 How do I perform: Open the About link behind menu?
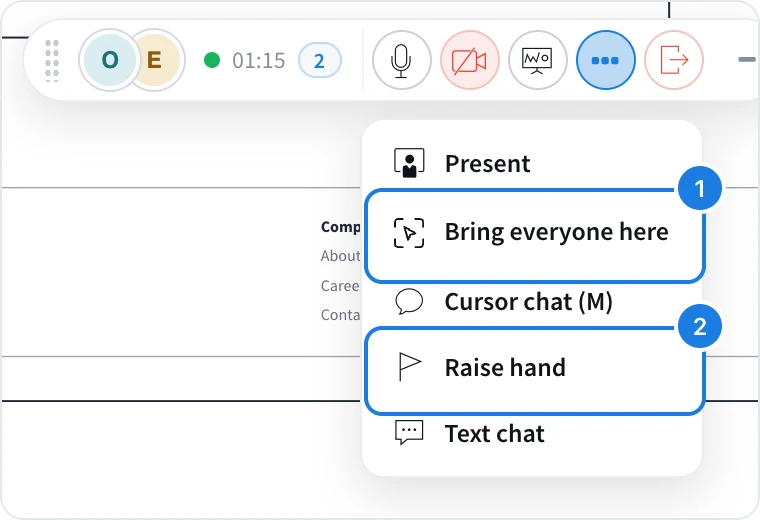pos(340,256)
